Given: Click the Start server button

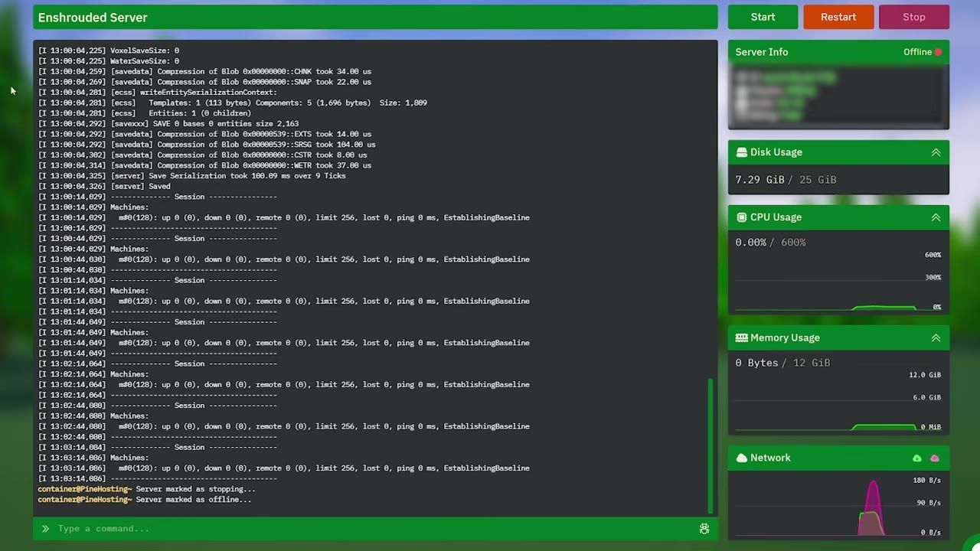Looking at the screenshot, I should (x=763, y=17).
